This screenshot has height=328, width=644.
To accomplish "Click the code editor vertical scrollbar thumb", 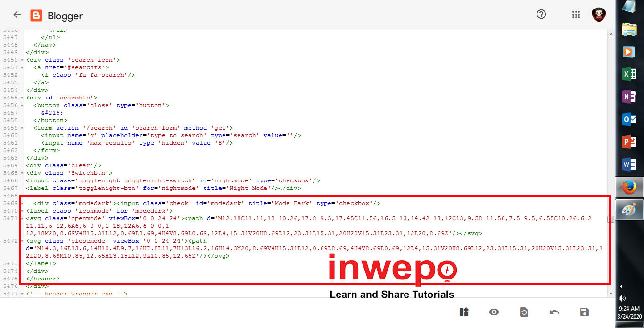I will click(x=611, y=219).
